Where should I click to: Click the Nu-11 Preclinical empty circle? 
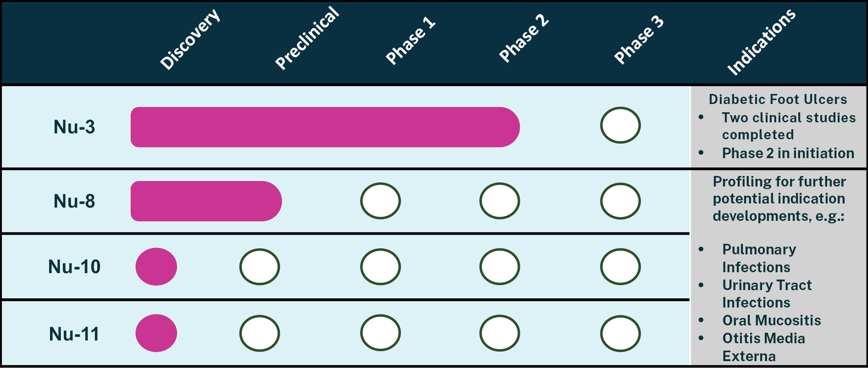[260, 333]
